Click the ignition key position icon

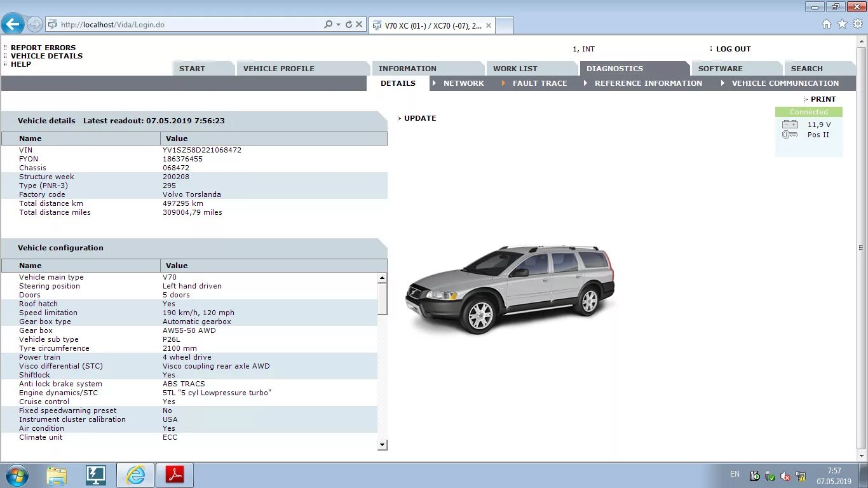pos(790,135)
